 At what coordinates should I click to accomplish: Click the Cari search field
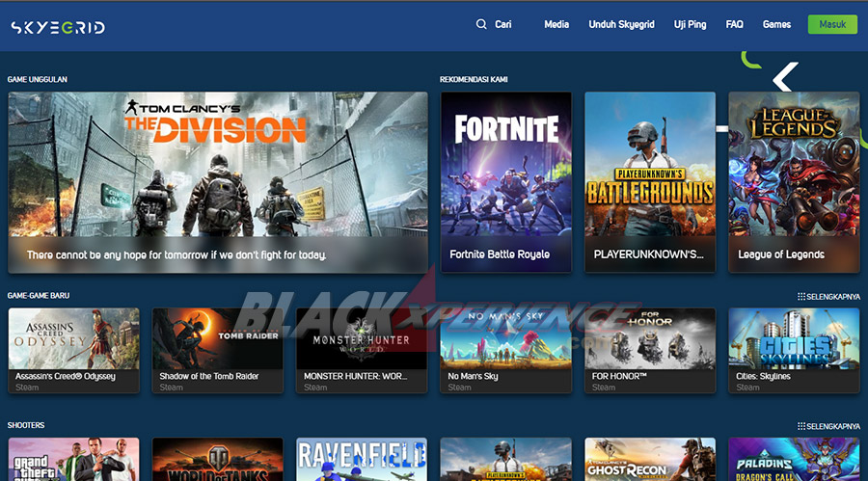pyautogui.click(x=503, y=24)
